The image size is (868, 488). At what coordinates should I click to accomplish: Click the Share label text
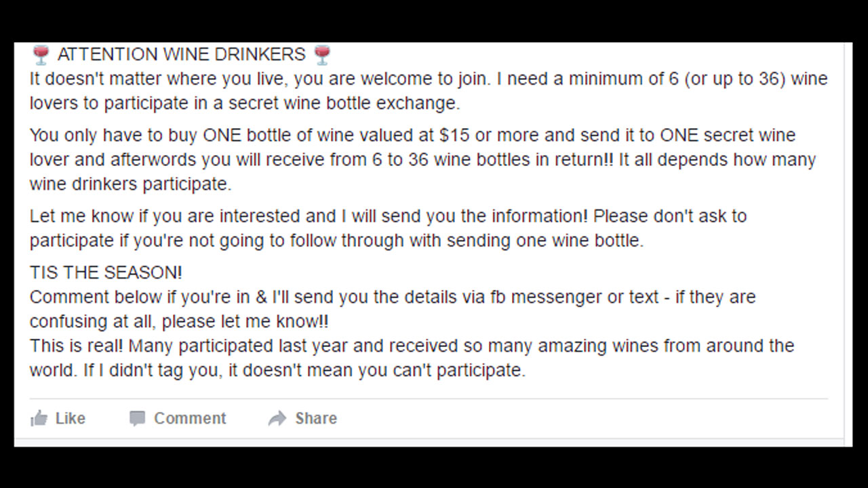pyautogui.click(x=317, y=418)
